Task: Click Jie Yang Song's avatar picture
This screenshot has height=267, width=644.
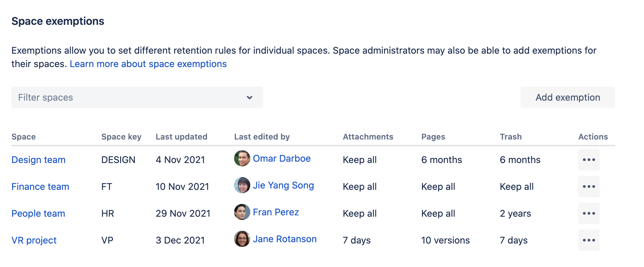Action: (242, 185)
